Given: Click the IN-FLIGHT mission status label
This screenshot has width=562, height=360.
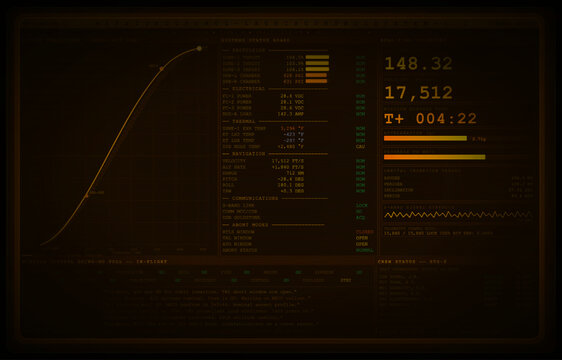Looking at the screenshot, I should coord(152,262).
